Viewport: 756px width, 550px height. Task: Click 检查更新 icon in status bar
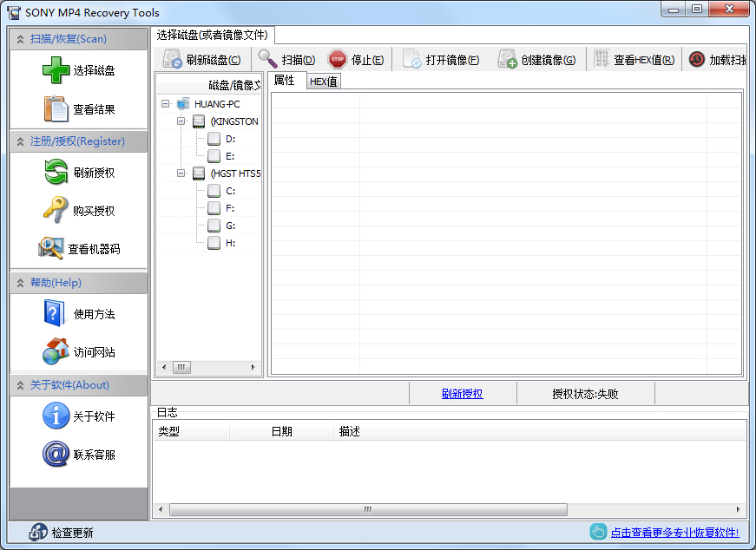tap(38, 532)
